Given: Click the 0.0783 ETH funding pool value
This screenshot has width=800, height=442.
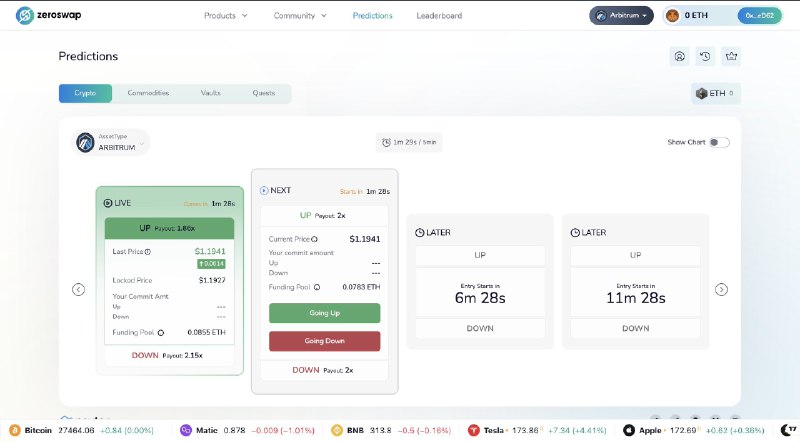Looking at the screenshot, I should click(361, 287).
